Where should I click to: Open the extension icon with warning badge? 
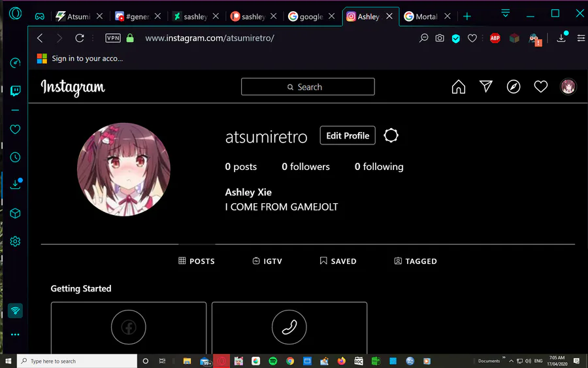tap(534, 39)
